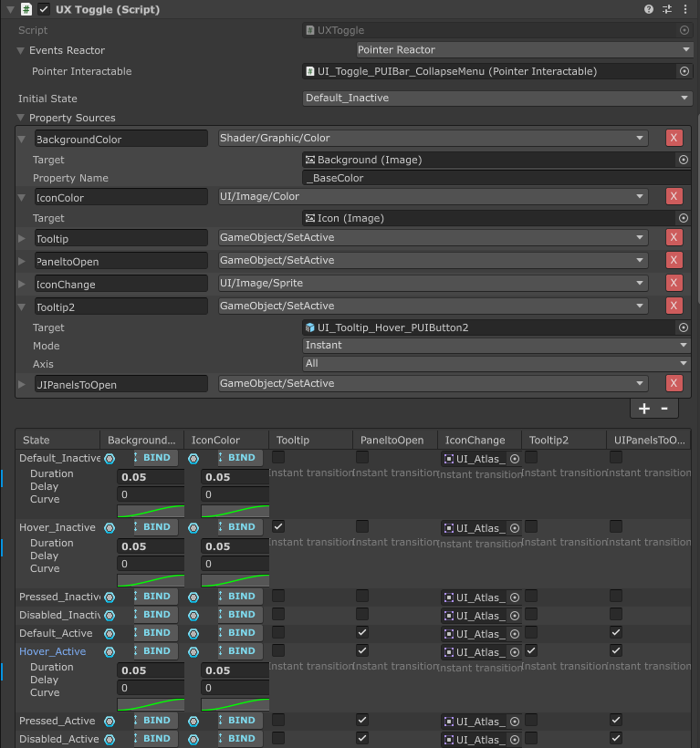Open Hover_Inactive IconColor curve editor
This screenshot has height=748, width=700.
coord(235,580)
